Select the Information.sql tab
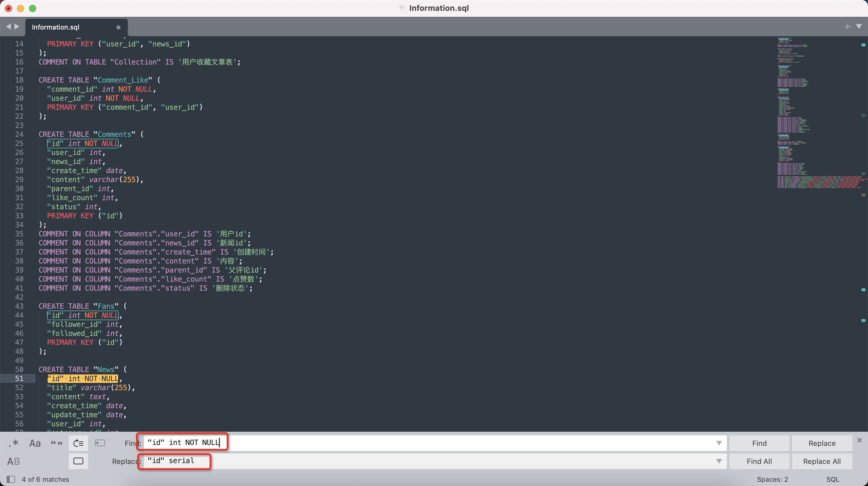This screenshot has height=486, width=868. tap(55, 27)
